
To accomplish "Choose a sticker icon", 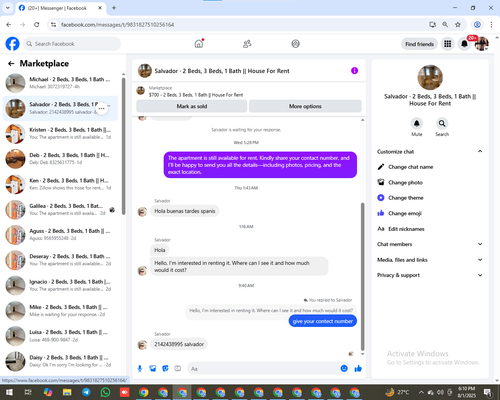I will tap(165, 368).
